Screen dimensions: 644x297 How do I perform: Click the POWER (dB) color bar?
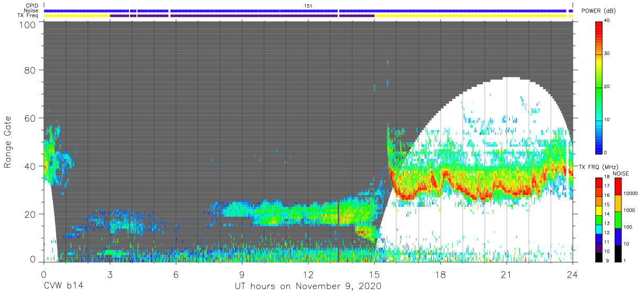pyautogui.click(x=599, y=87)
